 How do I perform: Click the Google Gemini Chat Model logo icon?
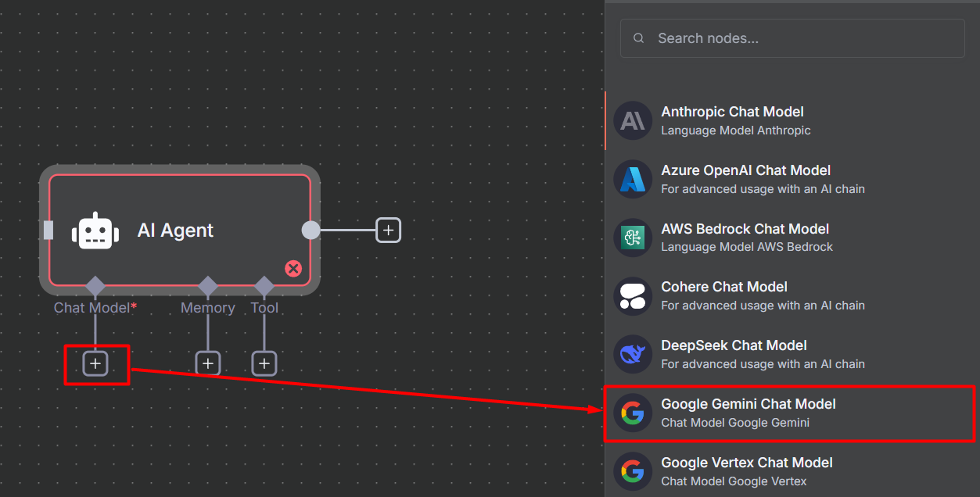[633, 413]
